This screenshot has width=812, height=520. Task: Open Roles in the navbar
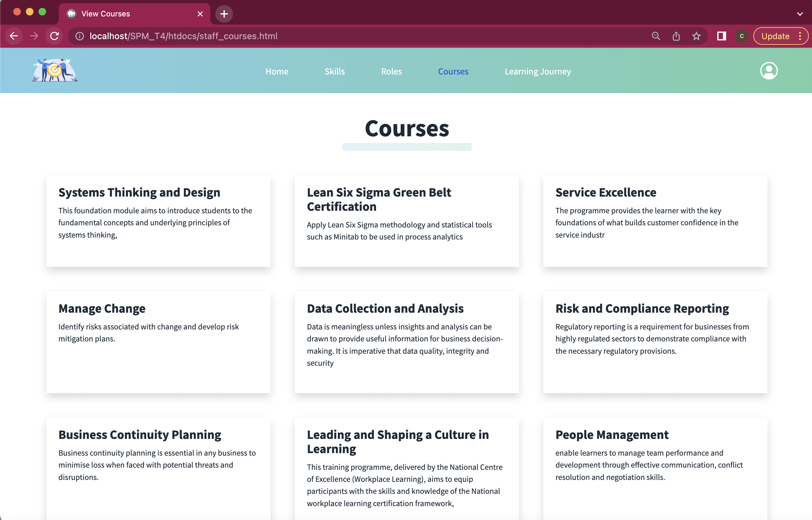tap(391, 72)
